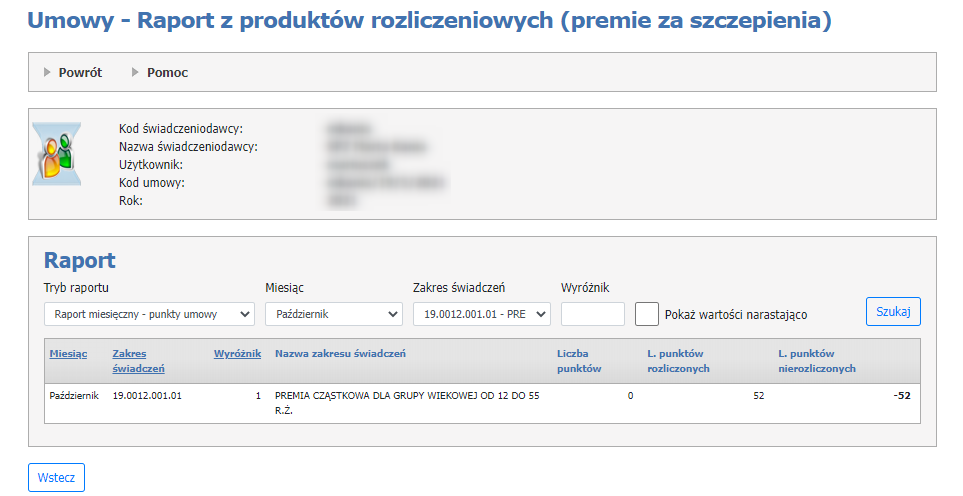Click L. punktów nierozliczonych column header
This screenshot has height=496, width=963.
point(816,360)
